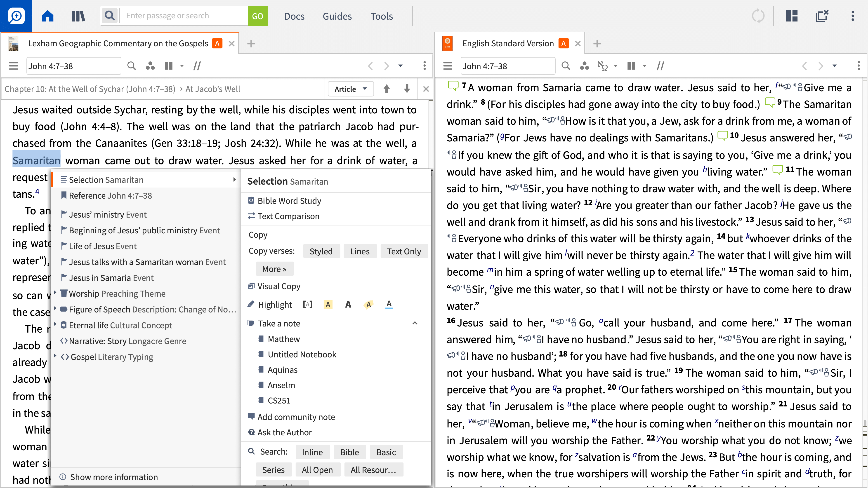
Task: Open the Library books icon
Action: [78, 16]
